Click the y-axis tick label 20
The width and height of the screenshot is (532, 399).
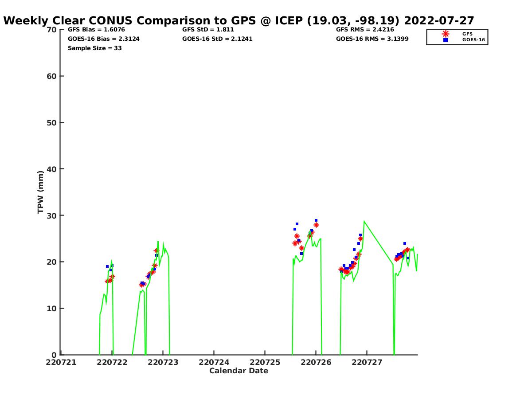click(51, 262)
